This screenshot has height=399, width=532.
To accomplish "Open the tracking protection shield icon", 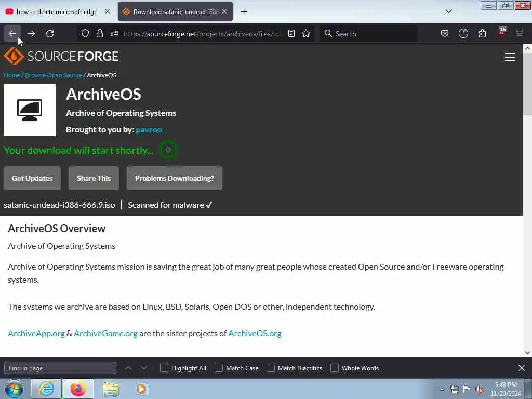I will point(85,34).
